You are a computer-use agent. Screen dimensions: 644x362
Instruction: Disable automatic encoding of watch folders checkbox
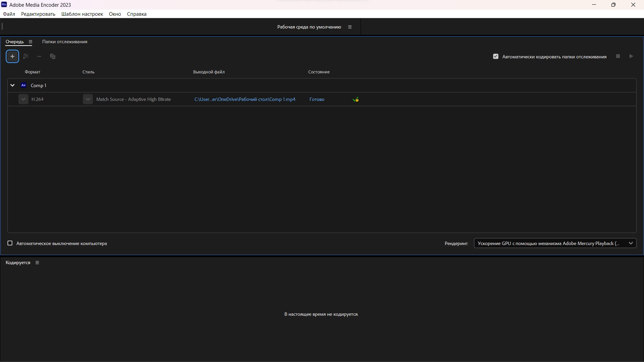496,56
